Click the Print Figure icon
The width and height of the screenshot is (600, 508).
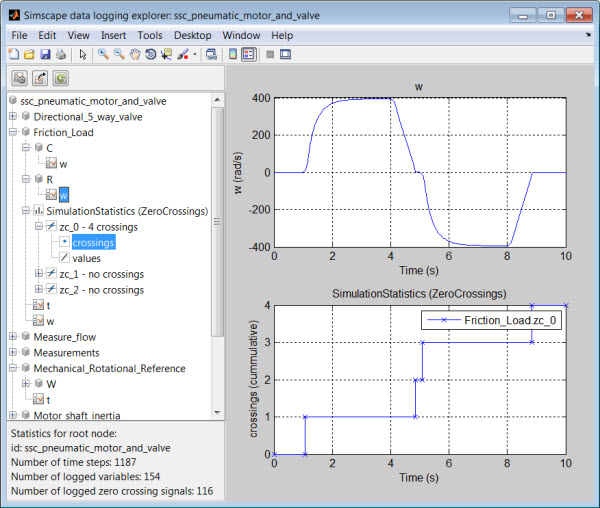(61, 54)
